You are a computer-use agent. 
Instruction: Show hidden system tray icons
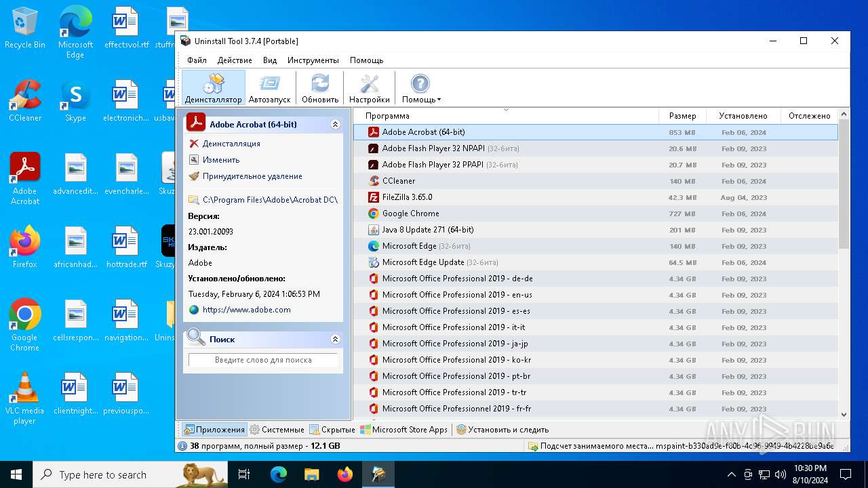coord(731,474)
